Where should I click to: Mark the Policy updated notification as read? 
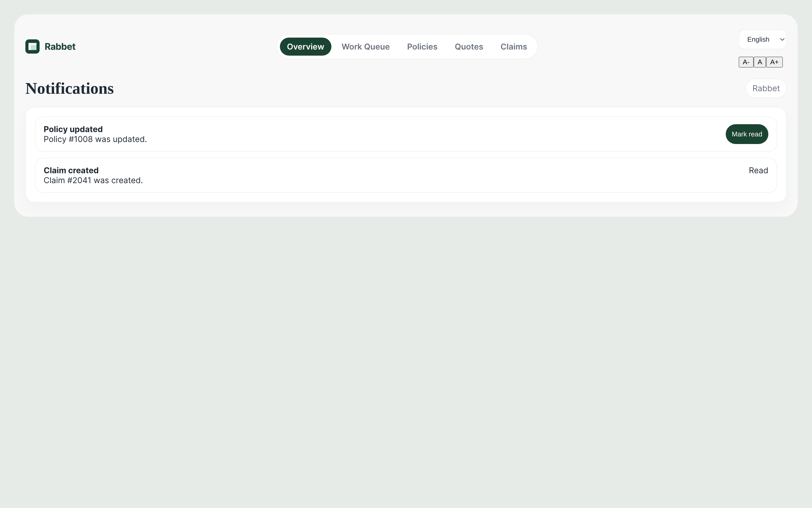747,134
